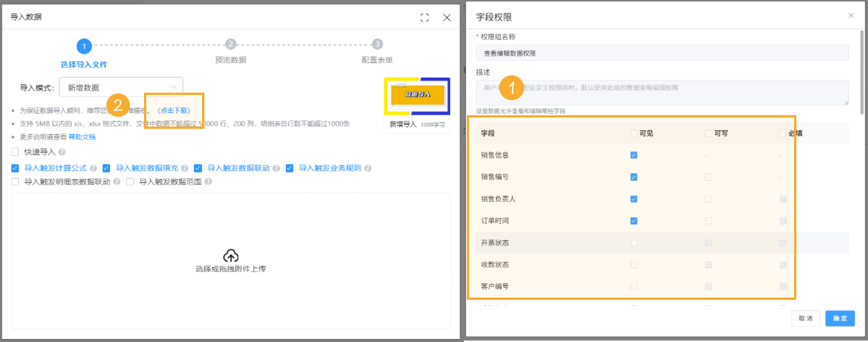Click 选择或拖拽附件上传 upload text
The width and height of the screenshot is (868, 342).
[x=231, y=269]
